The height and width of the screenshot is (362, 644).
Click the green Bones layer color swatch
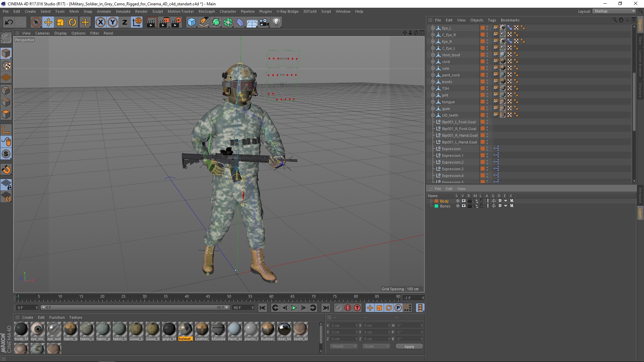(x=436, y=206)
